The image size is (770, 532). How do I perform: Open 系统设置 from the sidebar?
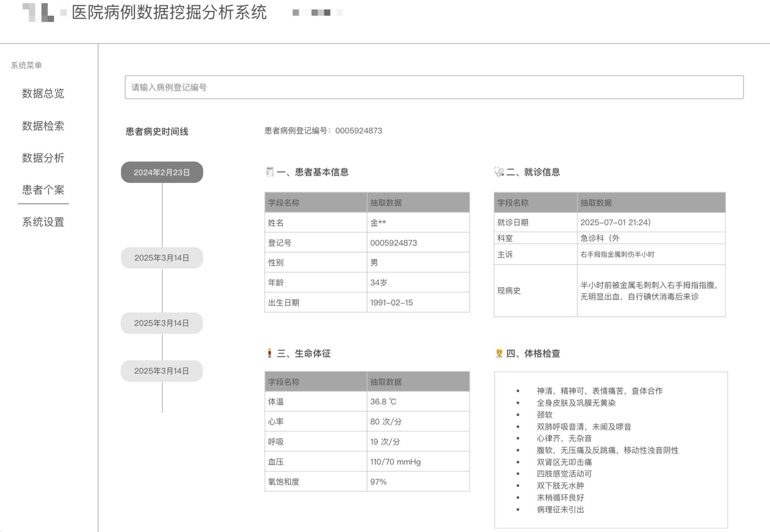[43, 222]
